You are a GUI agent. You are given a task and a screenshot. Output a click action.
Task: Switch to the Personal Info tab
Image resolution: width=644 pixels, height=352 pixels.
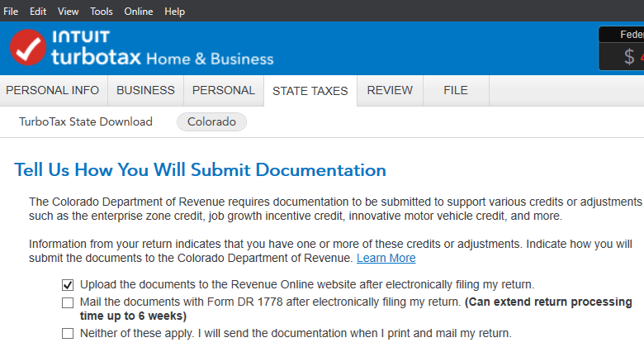click(x=53, y=90)
